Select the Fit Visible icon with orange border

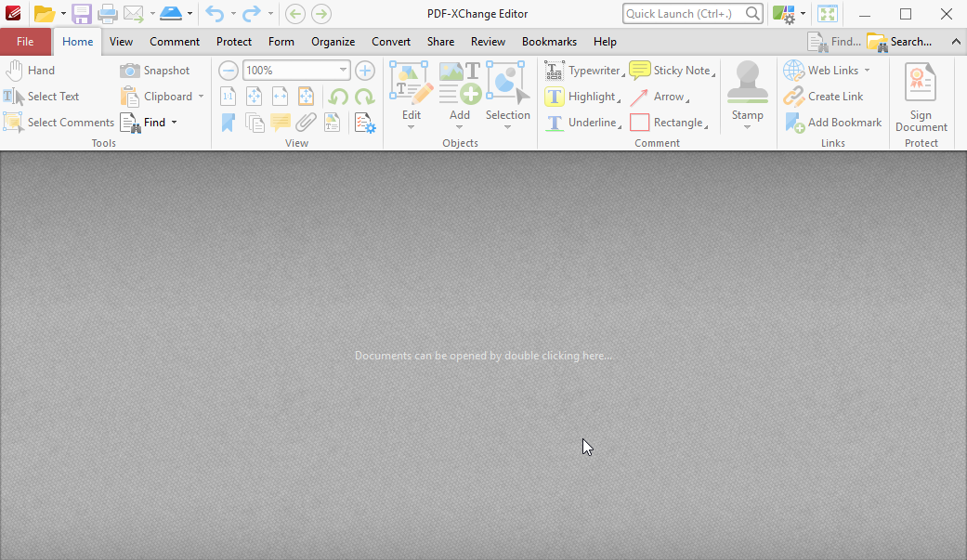point(306,97)
